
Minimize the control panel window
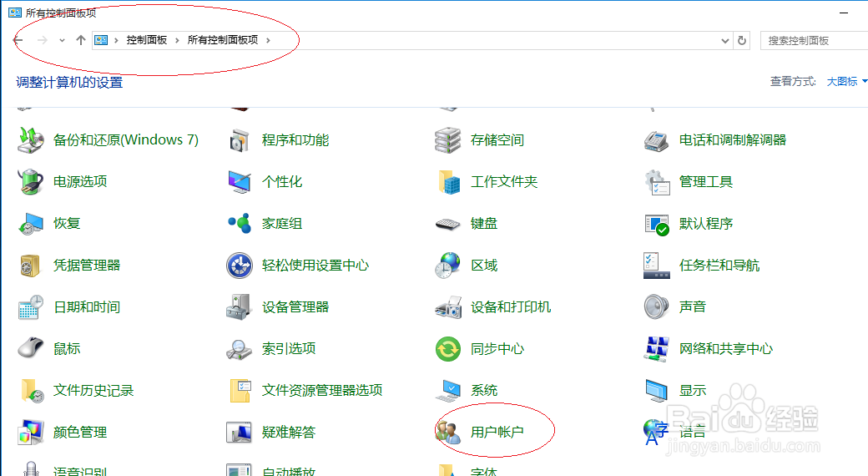tap(844, 13)
